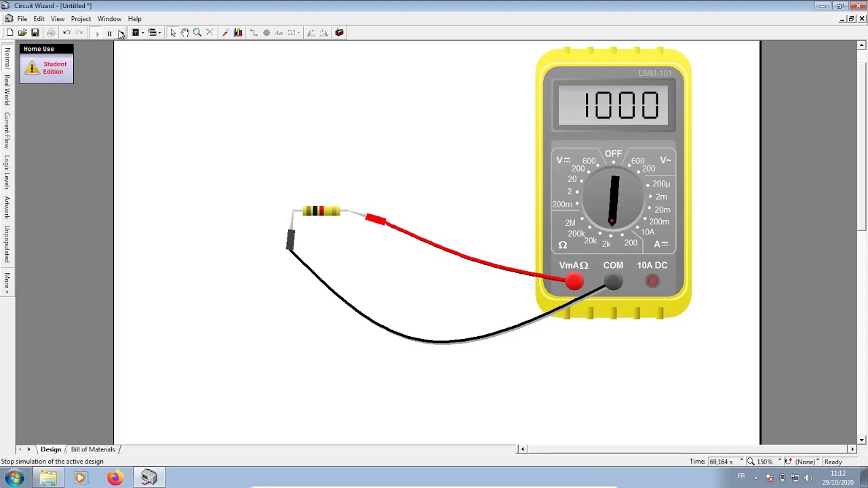Open the Project menu
Viewport: 868px width, 488px height.
point(81,19)
